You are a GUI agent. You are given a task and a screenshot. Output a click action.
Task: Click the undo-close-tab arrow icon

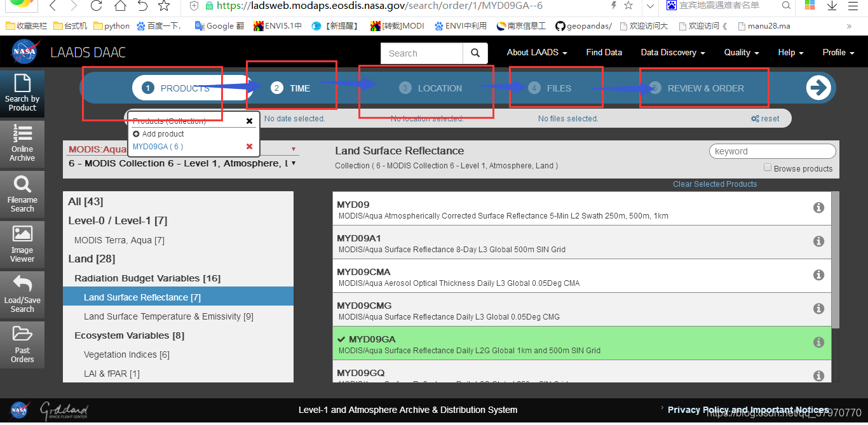coord(142,6)
